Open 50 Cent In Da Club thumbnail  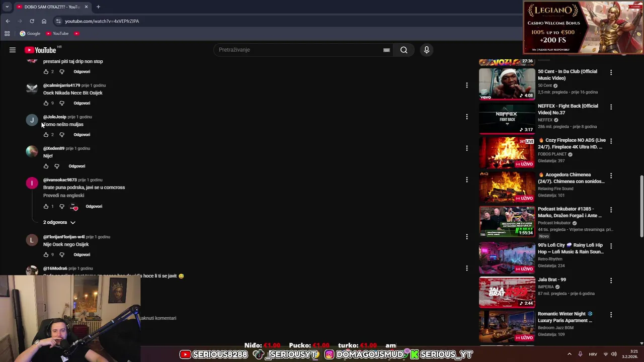point(507,83)
